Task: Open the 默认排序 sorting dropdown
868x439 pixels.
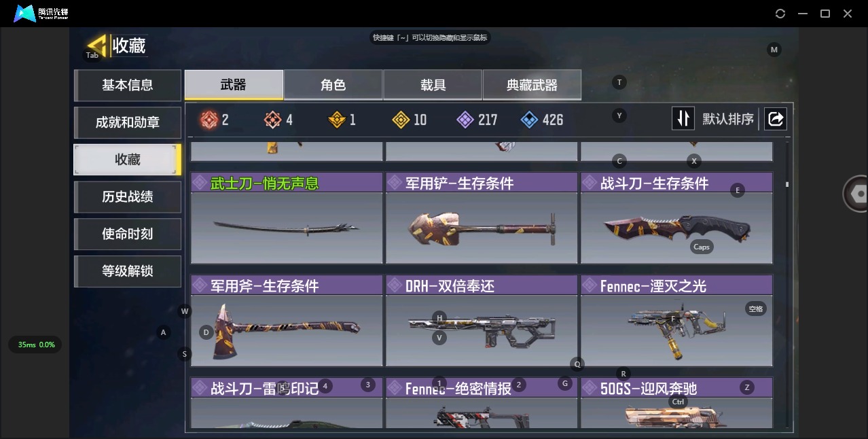Action: click(728, 119)
